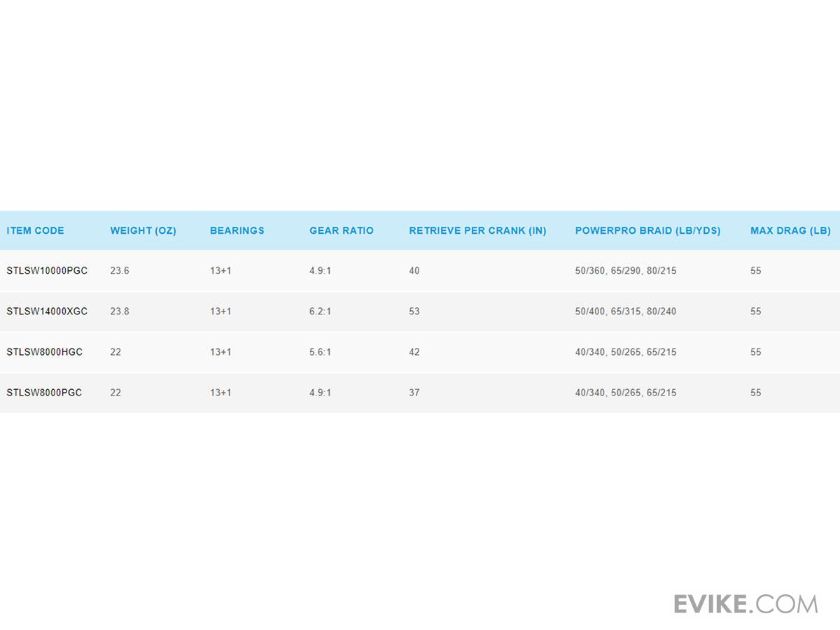Viewport: 840px width, 630px height.
Task: Select the retrieve per crank value 37
Action: coord(414,392)
